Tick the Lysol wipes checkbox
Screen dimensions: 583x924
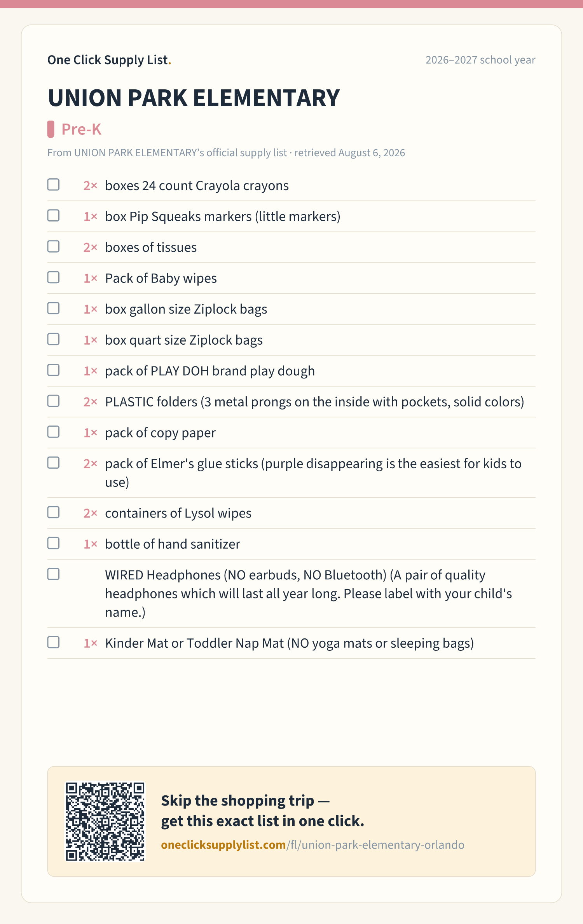53,512
